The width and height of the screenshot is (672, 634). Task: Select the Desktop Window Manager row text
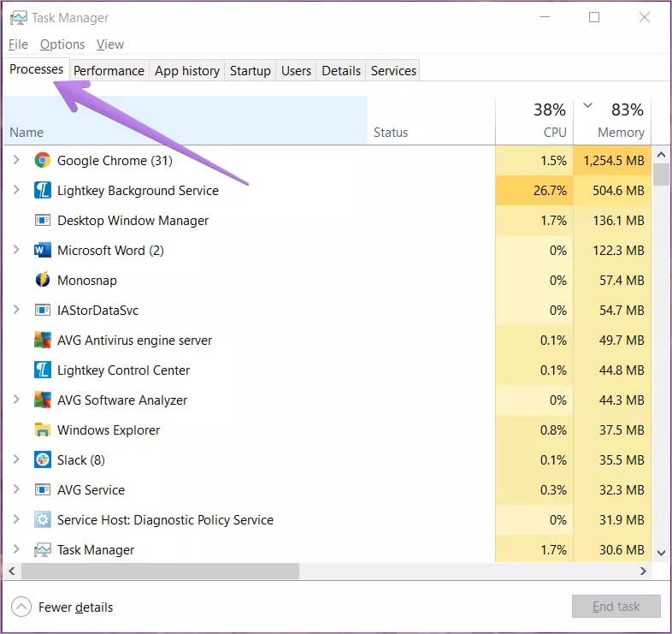(133, 221)
